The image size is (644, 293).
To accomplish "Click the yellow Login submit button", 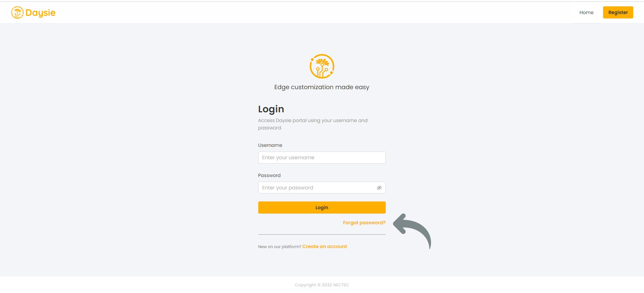I will point(322,208).
